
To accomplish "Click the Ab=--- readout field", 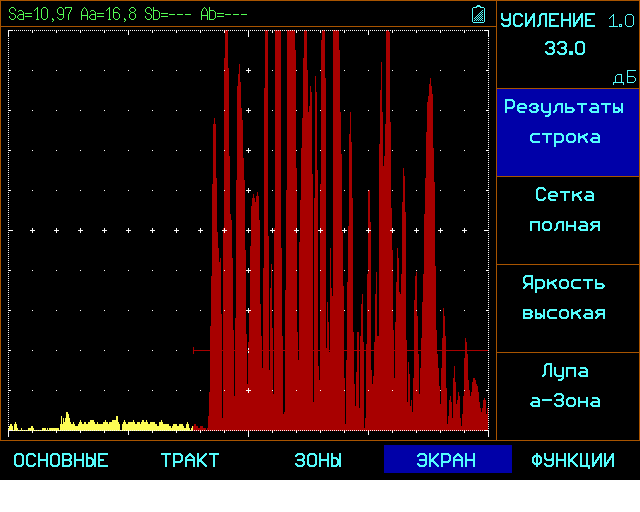I will tap(224, 14).
